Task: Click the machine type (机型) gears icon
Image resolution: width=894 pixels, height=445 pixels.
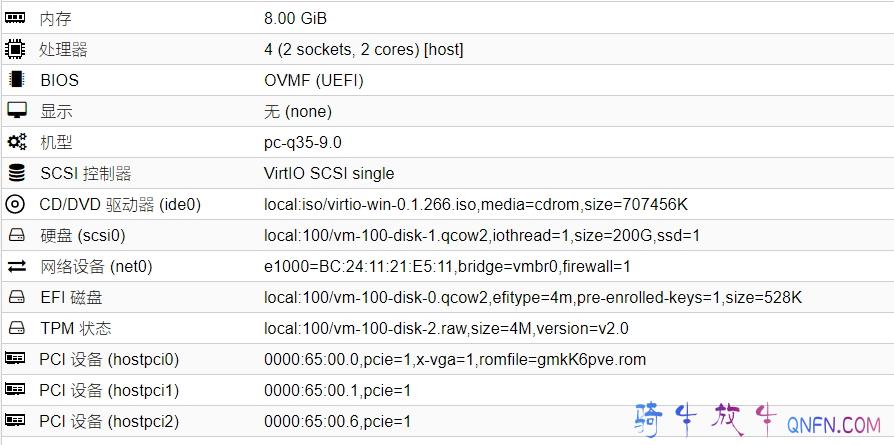Action: [x=16, y=142]
